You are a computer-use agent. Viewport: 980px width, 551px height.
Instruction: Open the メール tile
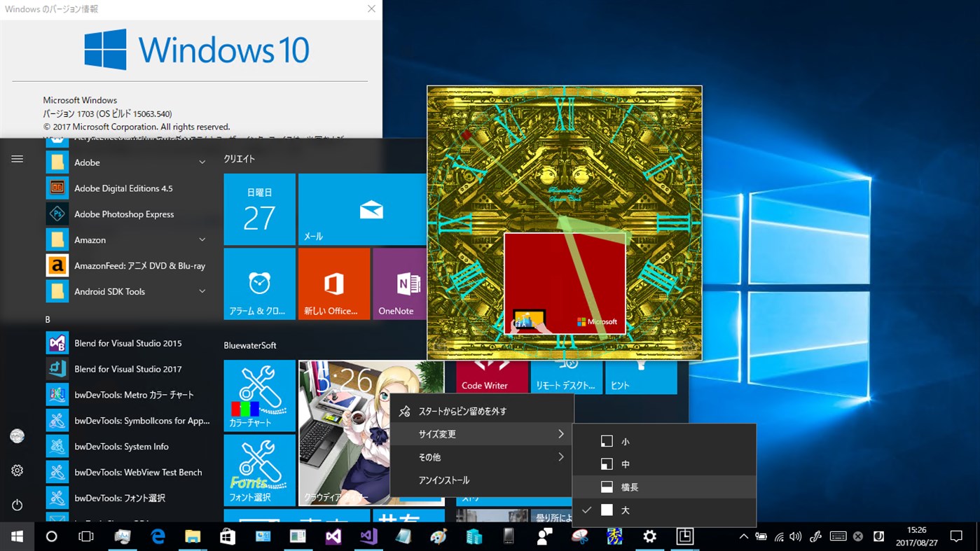pyautogui.click(x=362, y=209)
